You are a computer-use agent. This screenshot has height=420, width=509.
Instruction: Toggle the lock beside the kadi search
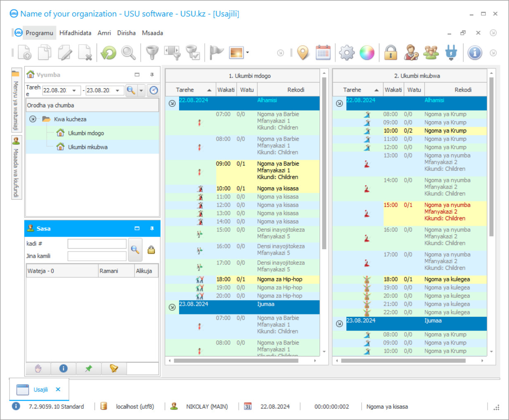point(152,250)
